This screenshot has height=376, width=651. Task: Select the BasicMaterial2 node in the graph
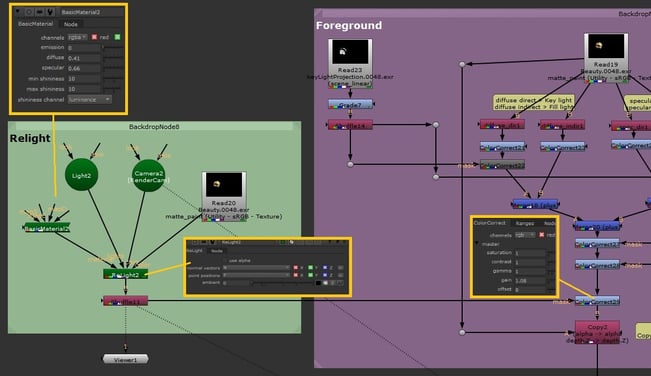point(46,228)
